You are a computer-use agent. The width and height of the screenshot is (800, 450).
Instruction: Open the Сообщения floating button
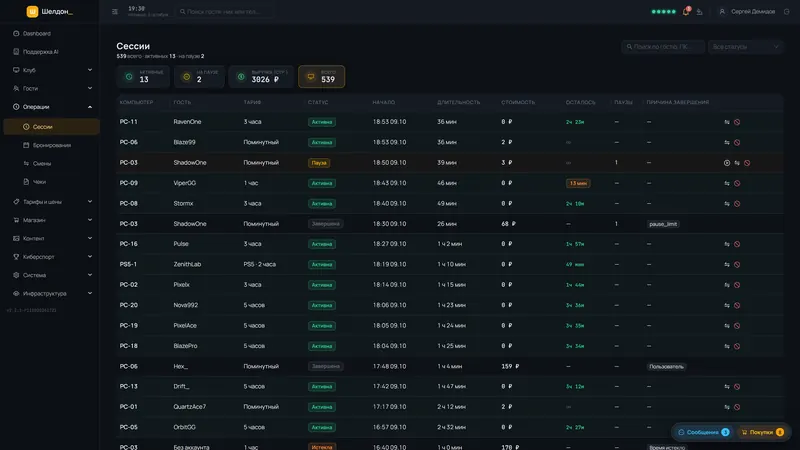coord(704,432)
